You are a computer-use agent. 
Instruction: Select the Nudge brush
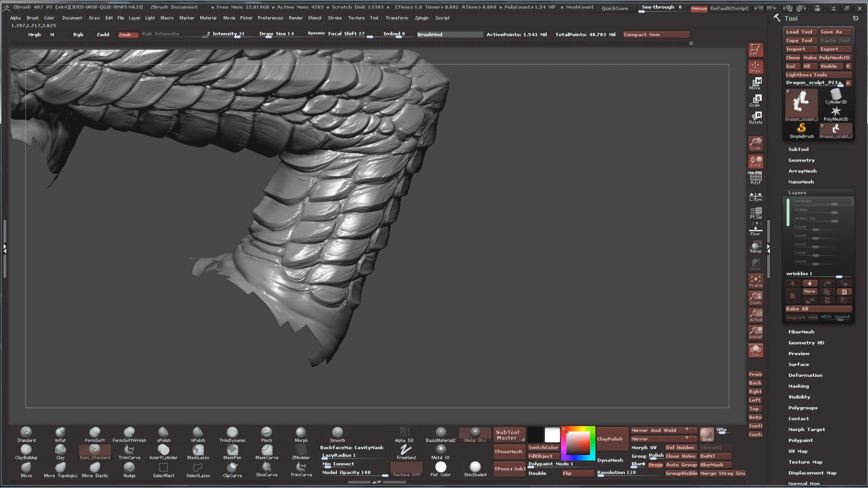point(129,470)
